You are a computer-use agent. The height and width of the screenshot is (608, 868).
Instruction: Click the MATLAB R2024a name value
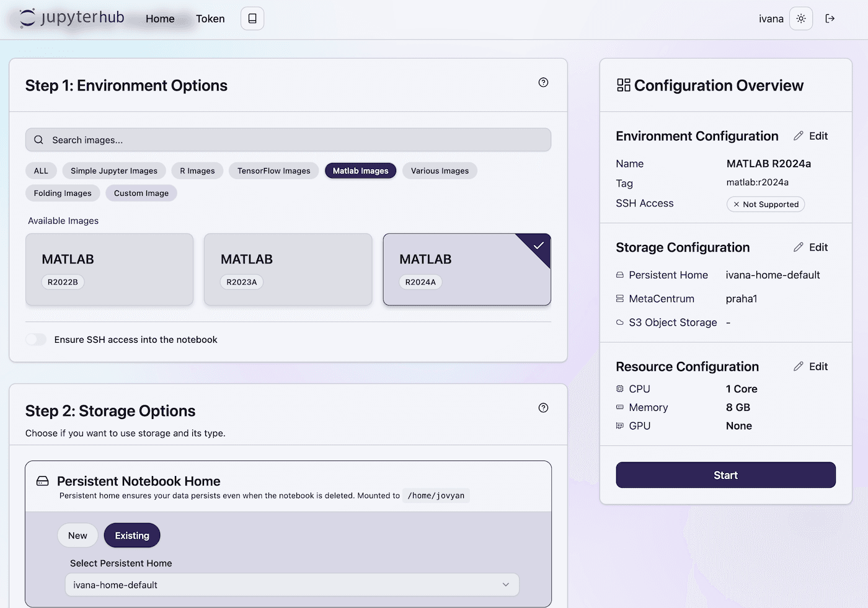769,164
